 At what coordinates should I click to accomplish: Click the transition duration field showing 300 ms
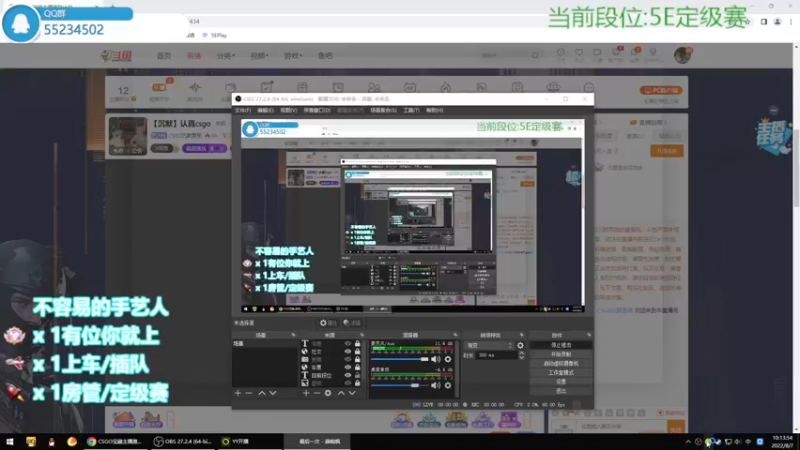point(497,355)
